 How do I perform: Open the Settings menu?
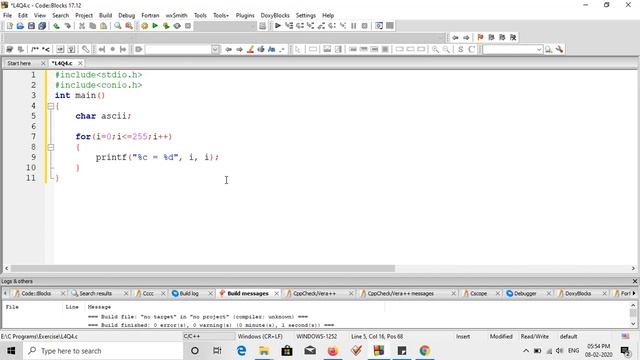click(x=306, y=15)
